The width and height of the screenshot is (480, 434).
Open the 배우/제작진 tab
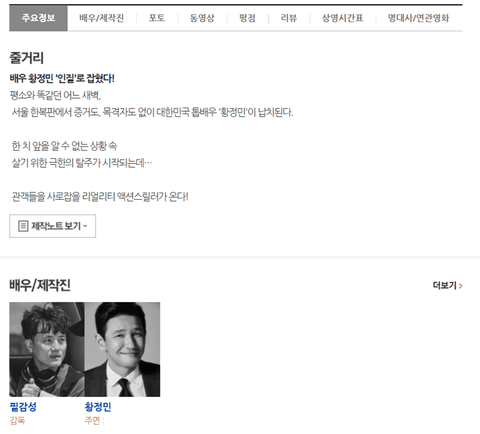102,18
